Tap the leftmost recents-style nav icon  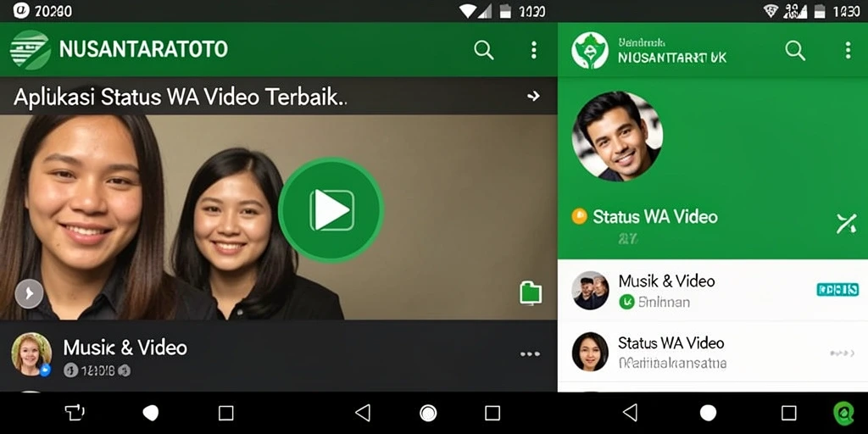point(75,413)
